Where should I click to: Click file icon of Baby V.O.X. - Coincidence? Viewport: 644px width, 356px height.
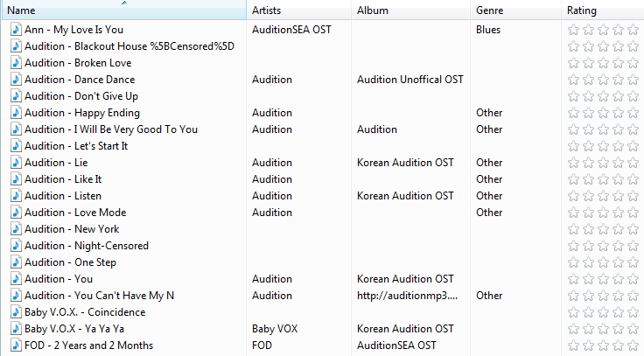[x=16, y=312]
